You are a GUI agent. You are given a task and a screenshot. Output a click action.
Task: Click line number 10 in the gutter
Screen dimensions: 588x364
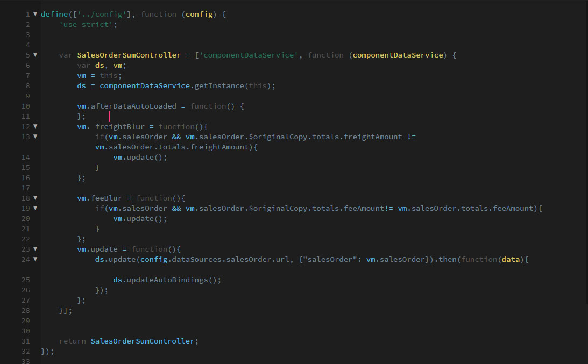[x=25, y=106]
